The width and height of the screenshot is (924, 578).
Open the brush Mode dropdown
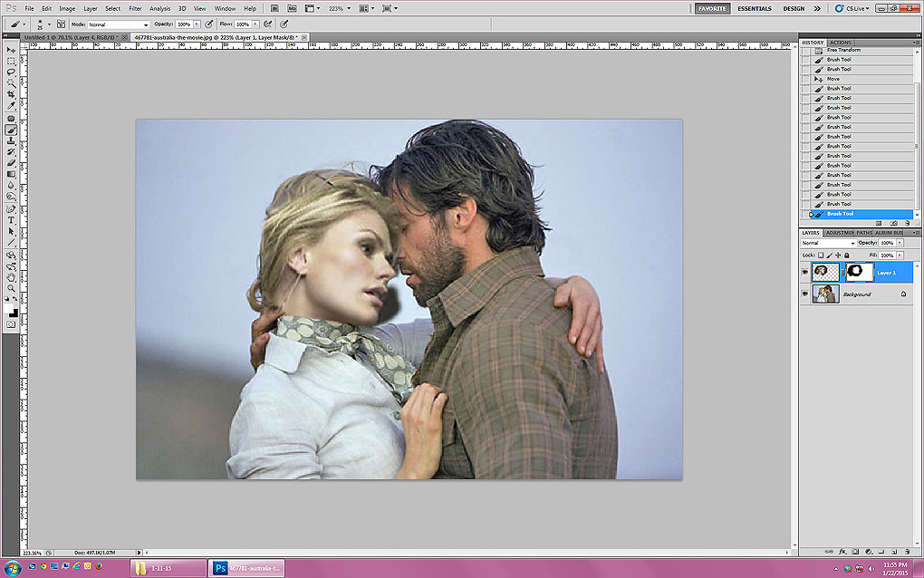pos(118,24)
